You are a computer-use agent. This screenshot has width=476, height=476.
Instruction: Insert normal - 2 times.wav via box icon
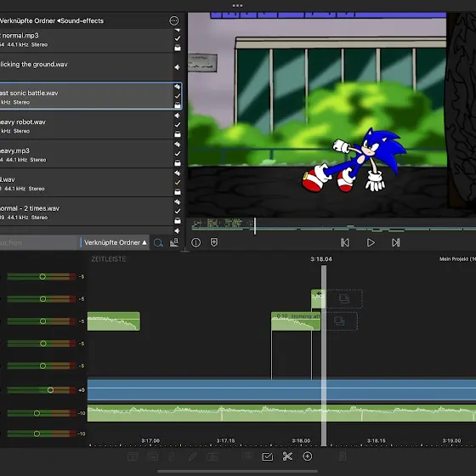(178, 220)
